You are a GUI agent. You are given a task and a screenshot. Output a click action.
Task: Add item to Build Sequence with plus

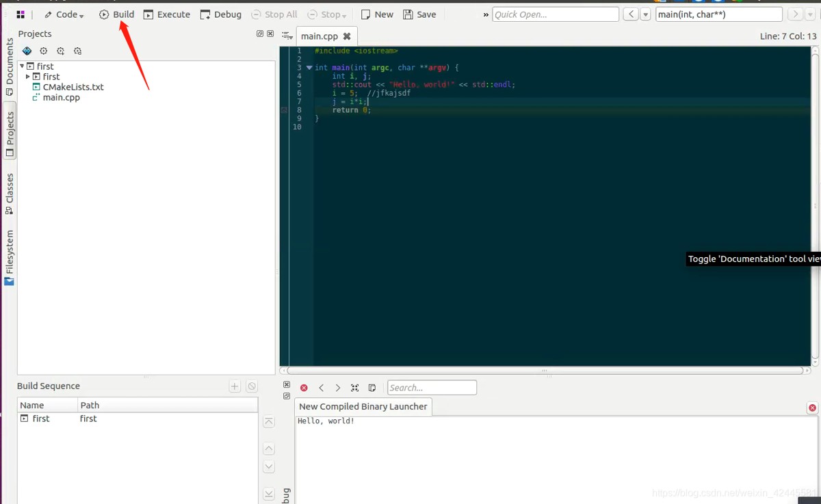tap(235, 386)
